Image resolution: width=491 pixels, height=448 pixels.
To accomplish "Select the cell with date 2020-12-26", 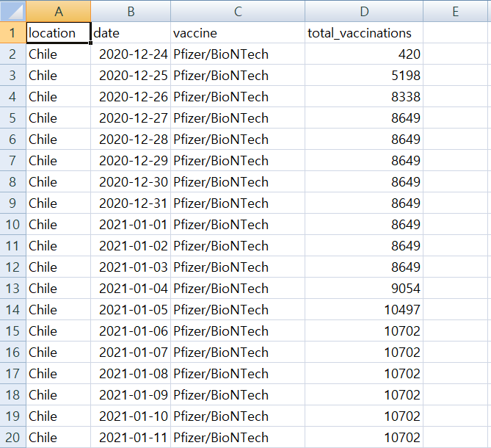I will (x=131, y=96).
